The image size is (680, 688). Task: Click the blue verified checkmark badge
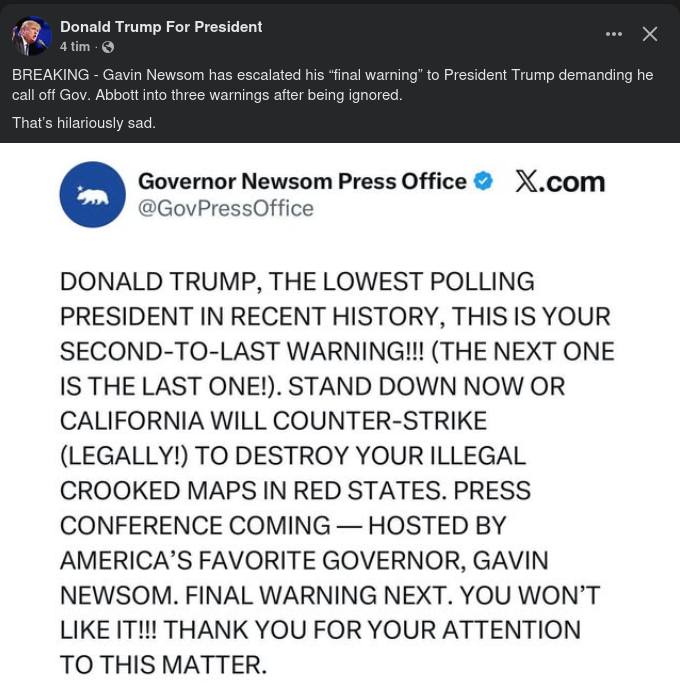[x=483, y=181]
